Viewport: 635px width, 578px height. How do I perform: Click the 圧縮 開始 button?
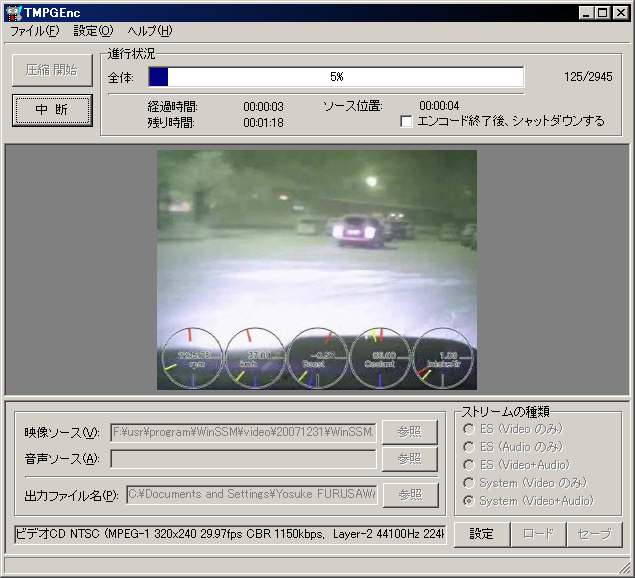(x=52, y=70)
